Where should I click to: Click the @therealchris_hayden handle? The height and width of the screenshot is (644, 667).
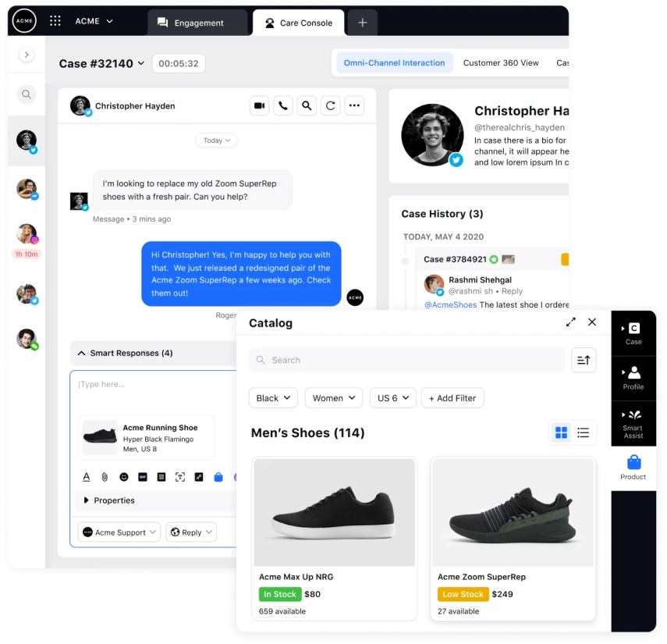coord(520,127)
